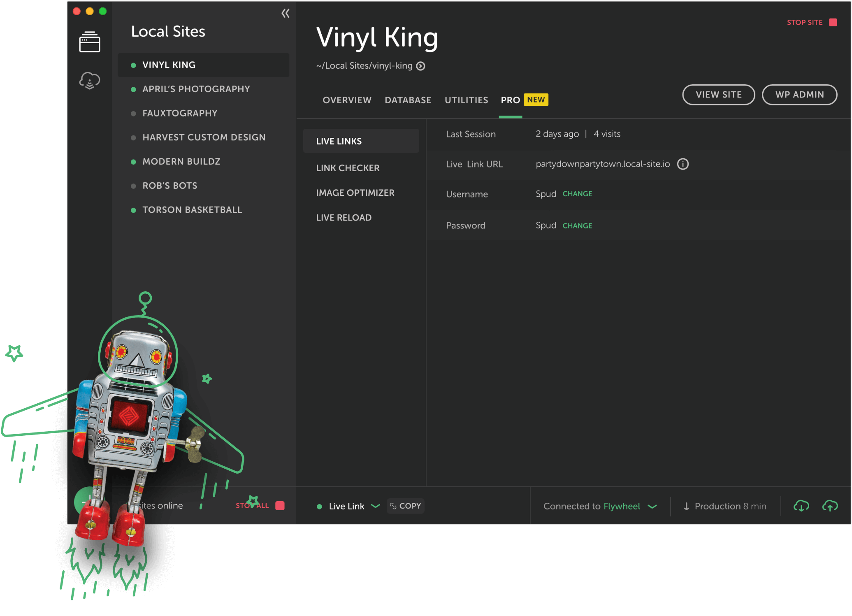Click the cloud sync sidebar icon

[x=89, y=80]
